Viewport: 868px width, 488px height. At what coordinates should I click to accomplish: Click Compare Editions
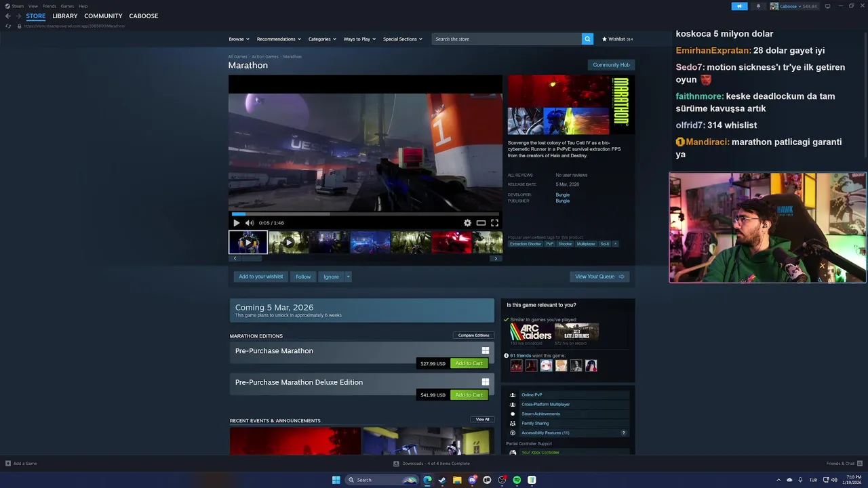click(x=473, y=335)
